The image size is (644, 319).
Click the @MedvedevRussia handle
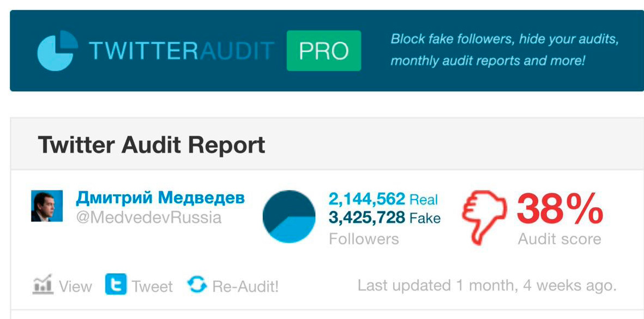tap(149, 218)
